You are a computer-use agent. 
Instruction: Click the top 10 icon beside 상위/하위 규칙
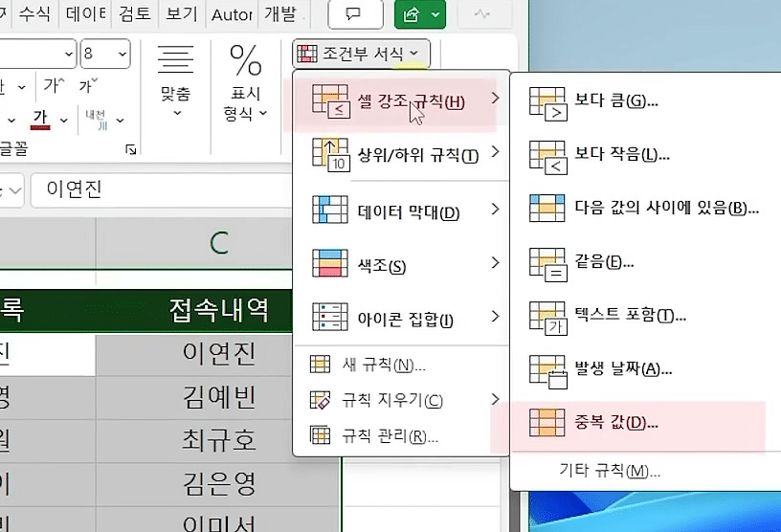point(331,155)
